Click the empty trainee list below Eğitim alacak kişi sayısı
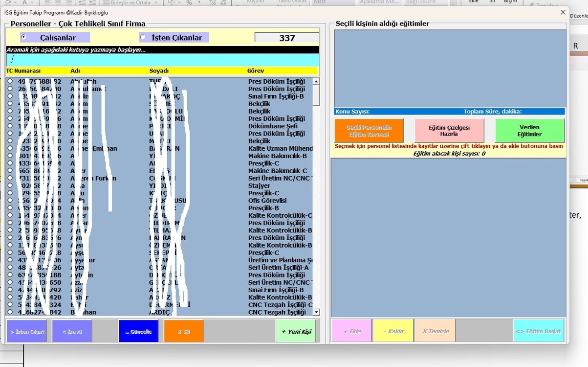The width and height of the screenshot is (588, 367). coord(448,237)
